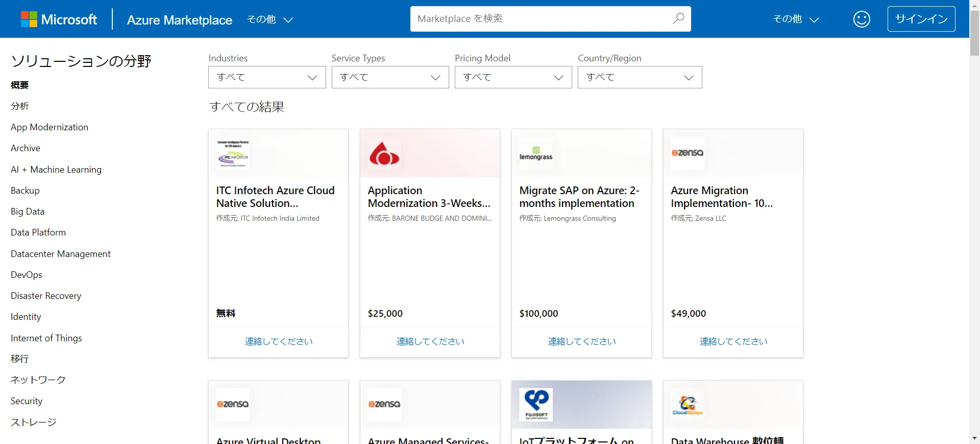This screenshot has height=444, width=980.
Task: Open IoTプラットフォーム card title
Action: pos(576,440)
